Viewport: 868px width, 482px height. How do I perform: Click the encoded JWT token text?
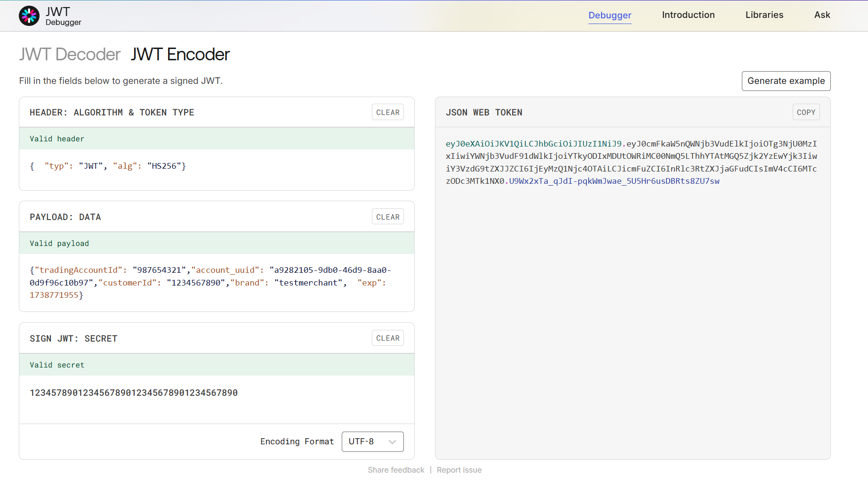coord(631,162)
